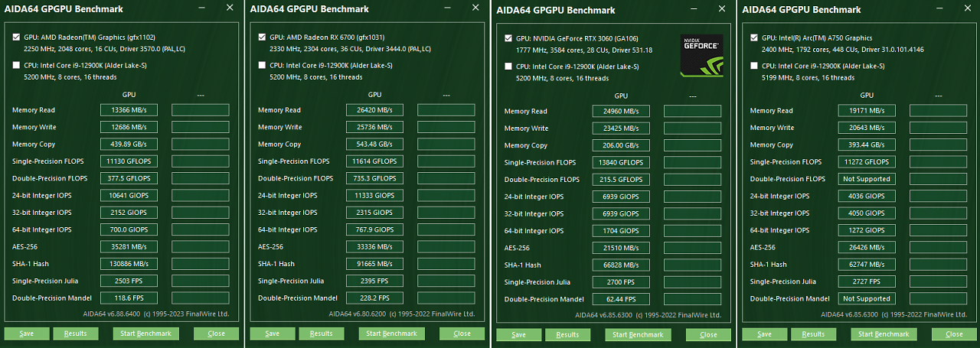980x348 pixels.
Task: Click empty Memory Read field in gfx1102 window
Action: coord(200,110)
